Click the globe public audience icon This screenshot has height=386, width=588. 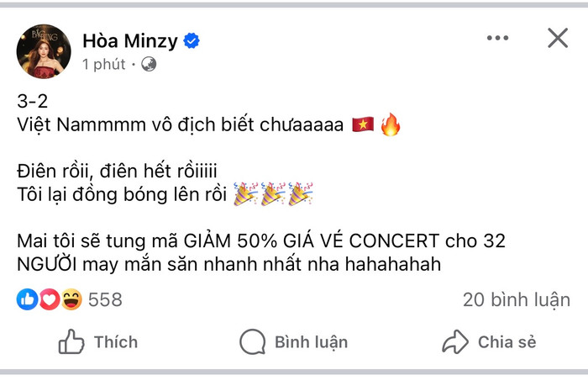click(x=149, y=64)
